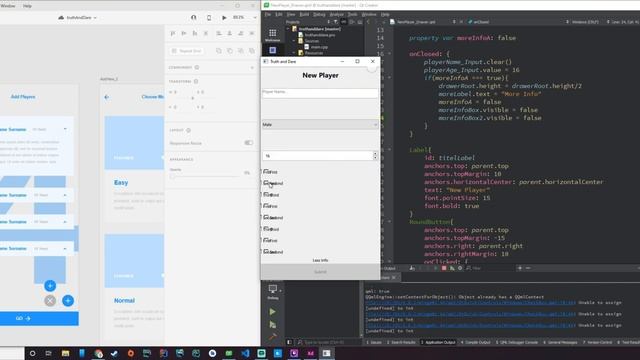Open Adobe XD from the Windows taskbar
640x360 pixels.
point(311,353)
